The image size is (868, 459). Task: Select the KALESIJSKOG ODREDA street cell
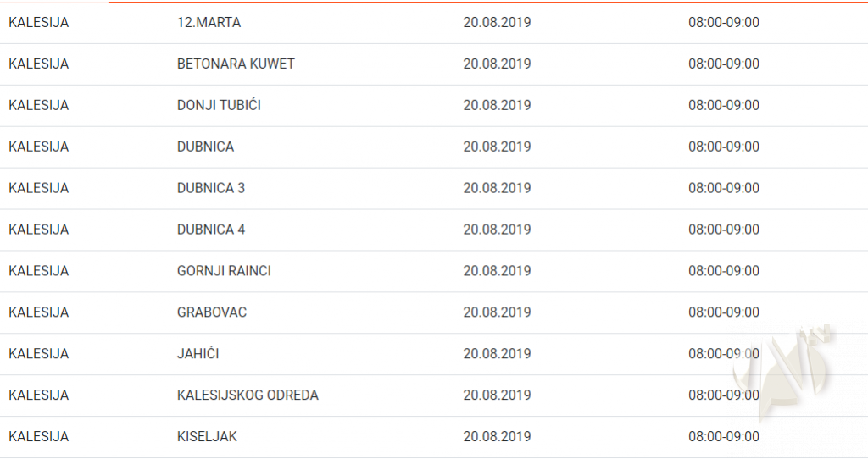coord(248,395)
